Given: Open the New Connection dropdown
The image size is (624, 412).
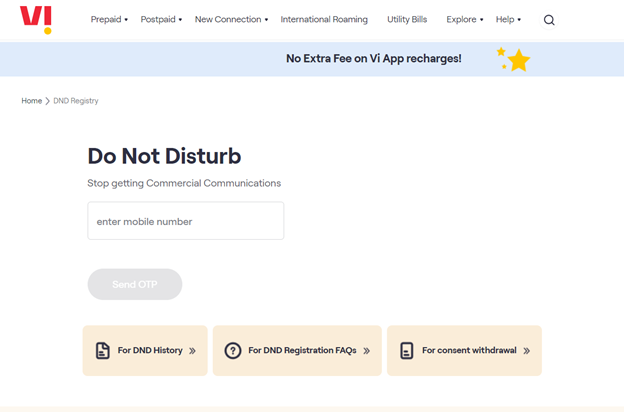Looking at the screenshot, I should point(231,20).
